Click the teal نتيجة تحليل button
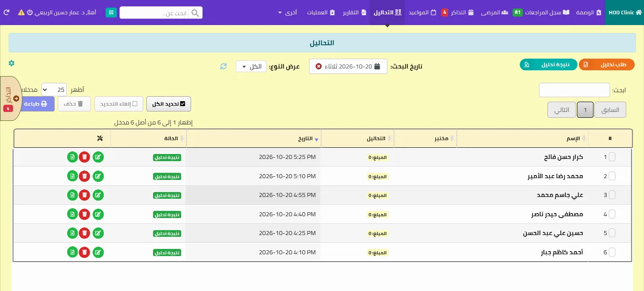The width and height of the screenshot is (644, 291). tap(548, 65)
